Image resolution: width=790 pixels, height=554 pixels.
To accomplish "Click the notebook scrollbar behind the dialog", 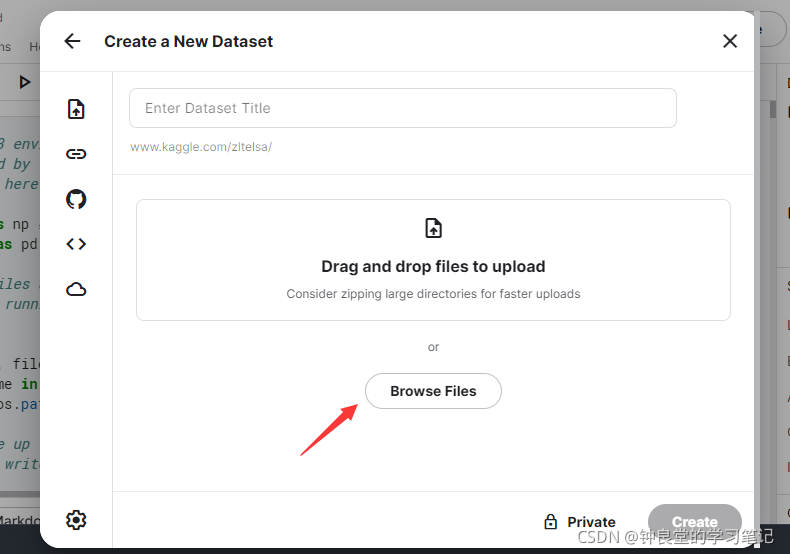I will point(772,110).
